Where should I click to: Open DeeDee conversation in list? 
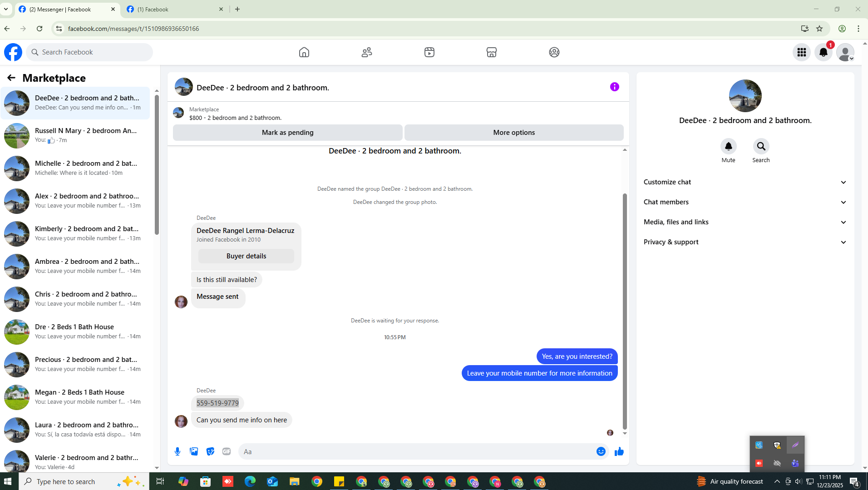pyautogui.click(x=75, y=103)
